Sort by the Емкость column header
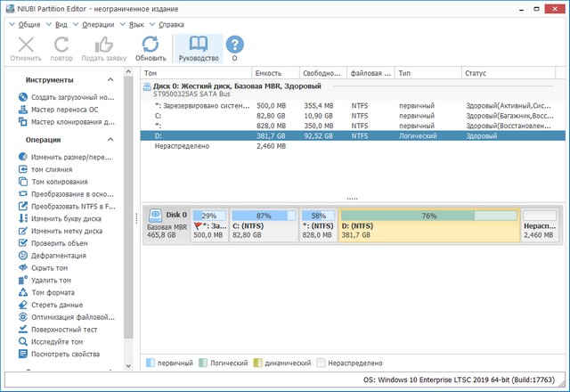This screenshot has width=570, height=392. (x=268, y=72)
